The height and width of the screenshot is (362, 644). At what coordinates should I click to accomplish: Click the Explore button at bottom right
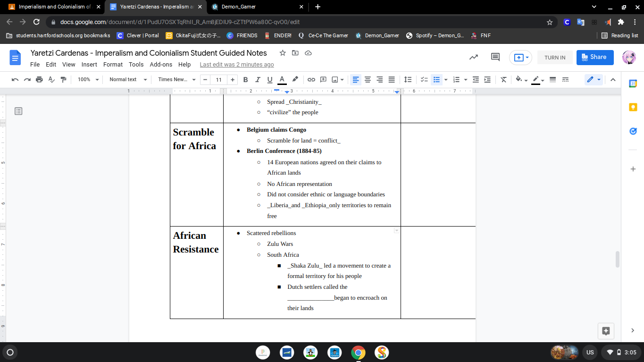606,331
